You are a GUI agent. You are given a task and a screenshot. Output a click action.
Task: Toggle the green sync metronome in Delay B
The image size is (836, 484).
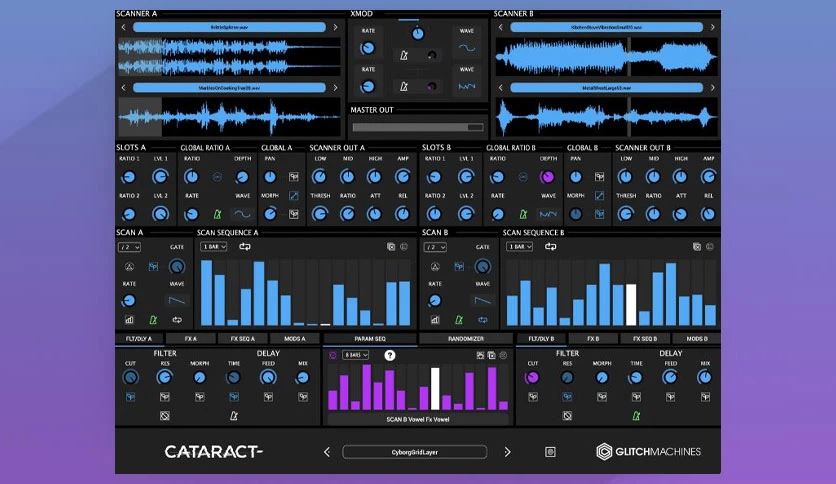point(636,416)
